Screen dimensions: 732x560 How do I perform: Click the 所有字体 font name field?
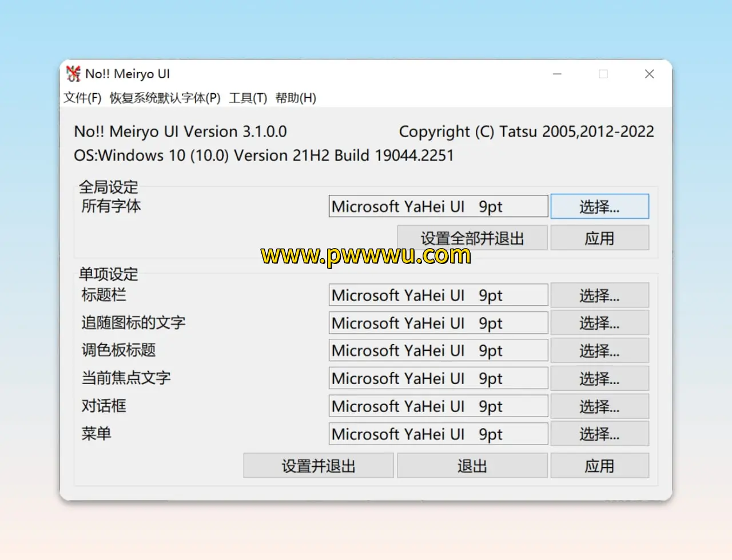[438, 206]
